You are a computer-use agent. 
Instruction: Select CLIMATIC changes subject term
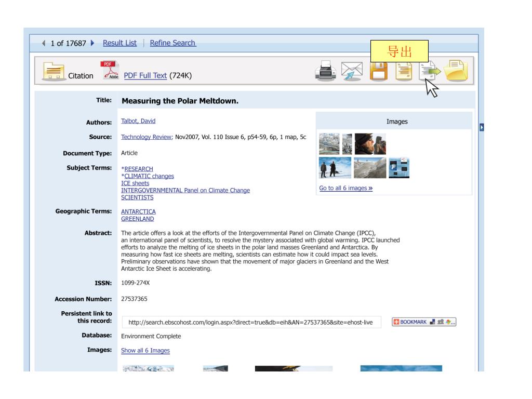tap(149, 176)
